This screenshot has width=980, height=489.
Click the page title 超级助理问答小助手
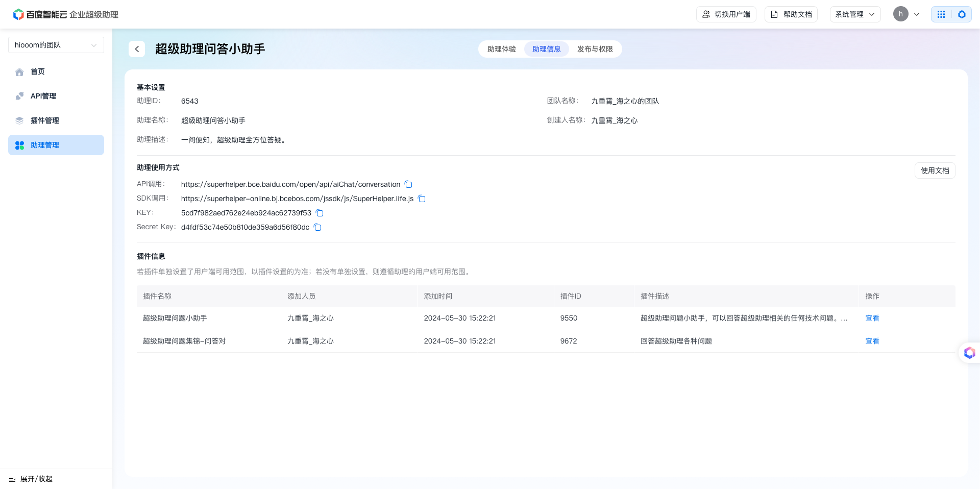click(x=210, y=49)
